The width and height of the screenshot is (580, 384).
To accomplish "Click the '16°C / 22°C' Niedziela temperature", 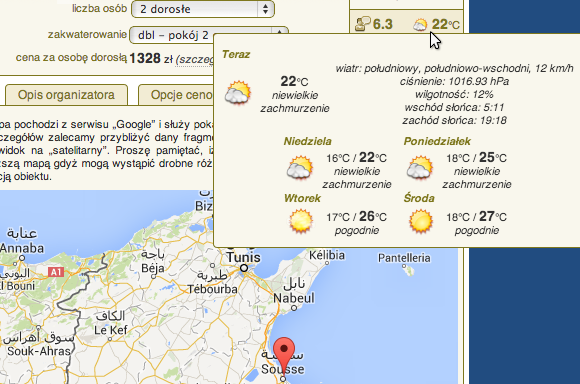I will click(x=356, y=158).
